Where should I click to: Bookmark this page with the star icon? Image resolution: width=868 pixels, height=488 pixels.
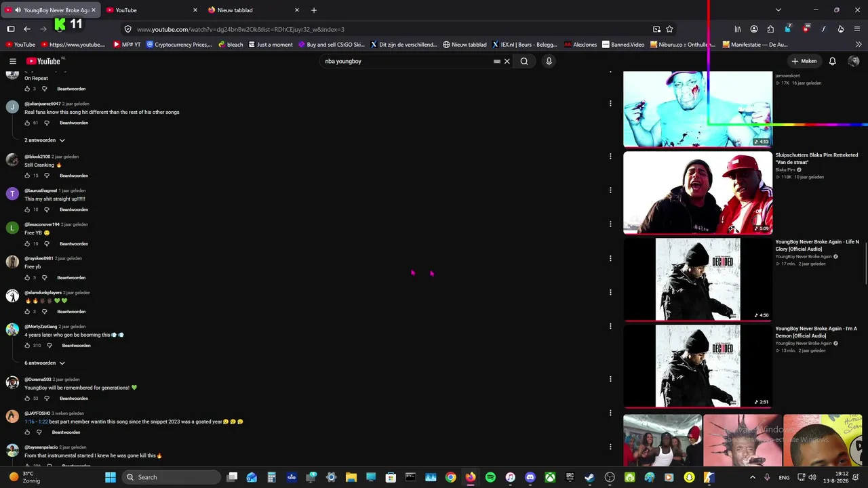[x=669, y=29]
